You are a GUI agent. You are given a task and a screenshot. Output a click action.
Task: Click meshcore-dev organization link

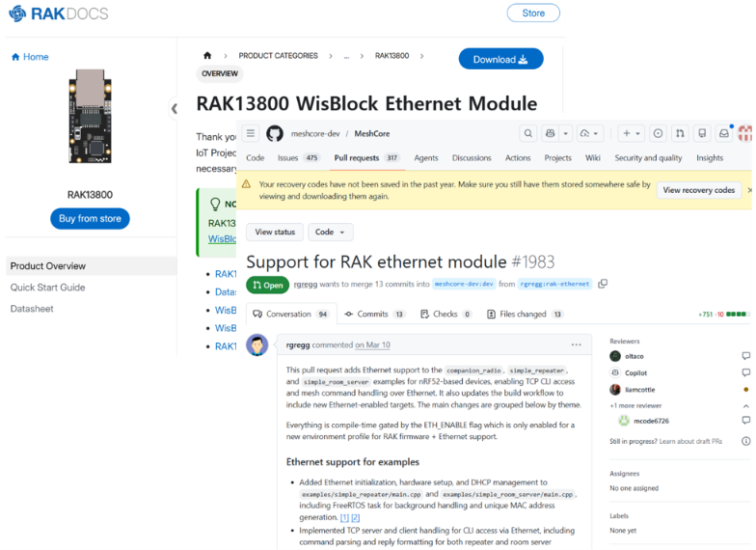[x=315, y=133]
